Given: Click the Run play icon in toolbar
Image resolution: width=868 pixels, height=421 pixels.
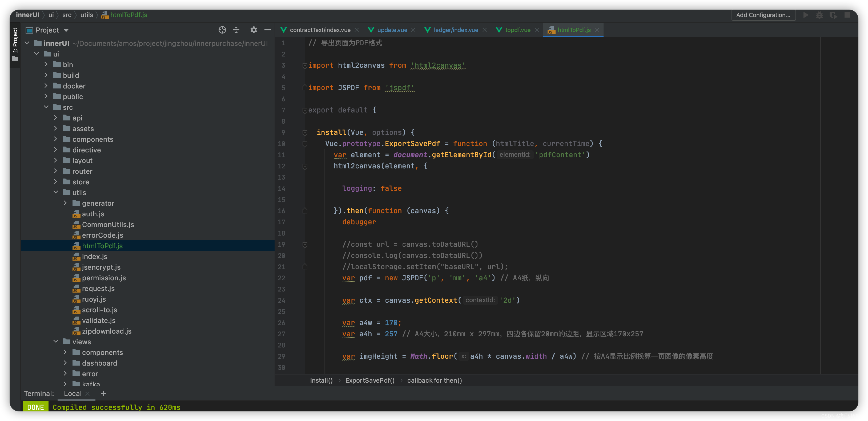Looking at the screenshot, I should [806, 15].
